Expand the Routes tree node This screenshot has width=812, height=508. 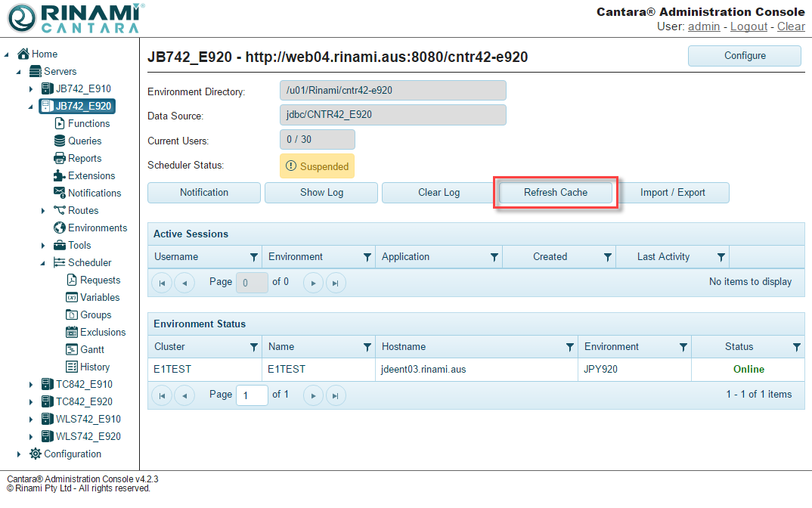pos(43,211)
